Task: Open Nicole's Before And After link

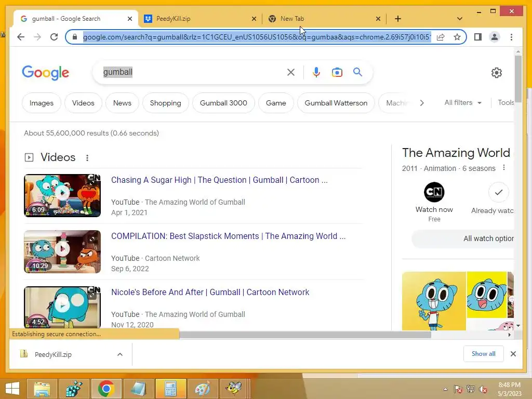Action: [x=210, y=292]
